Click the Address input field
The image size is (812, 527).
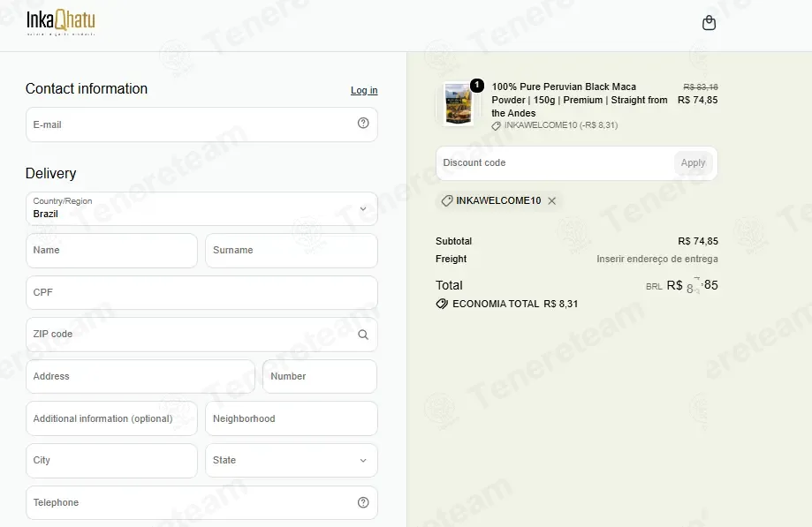coord(140,377)
